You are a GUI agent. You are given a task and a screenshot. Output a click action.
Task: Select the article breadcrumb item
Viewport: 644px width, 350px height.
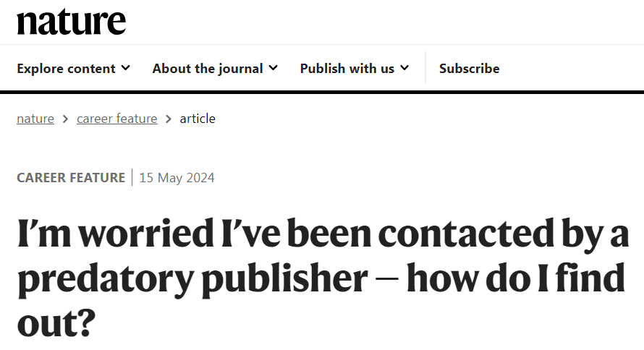click(x=198, y=119)
